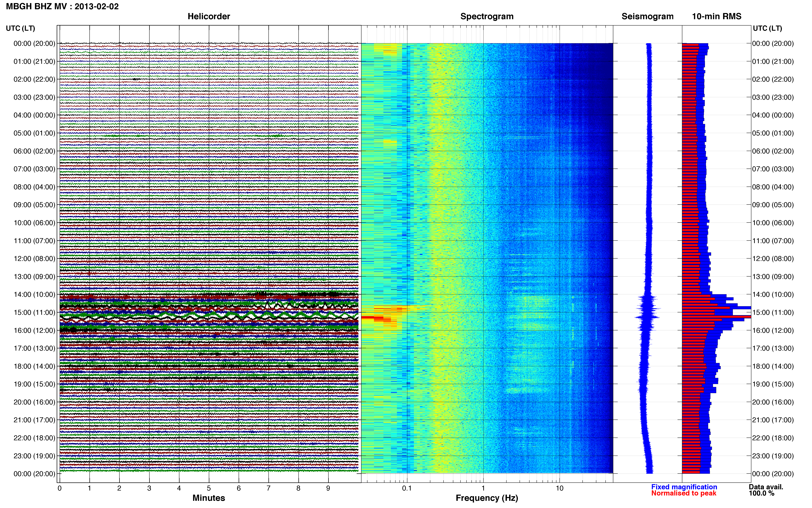Click minute tick label '5' under Helicorder
812x508 pixels.
(x=209, y=488)
